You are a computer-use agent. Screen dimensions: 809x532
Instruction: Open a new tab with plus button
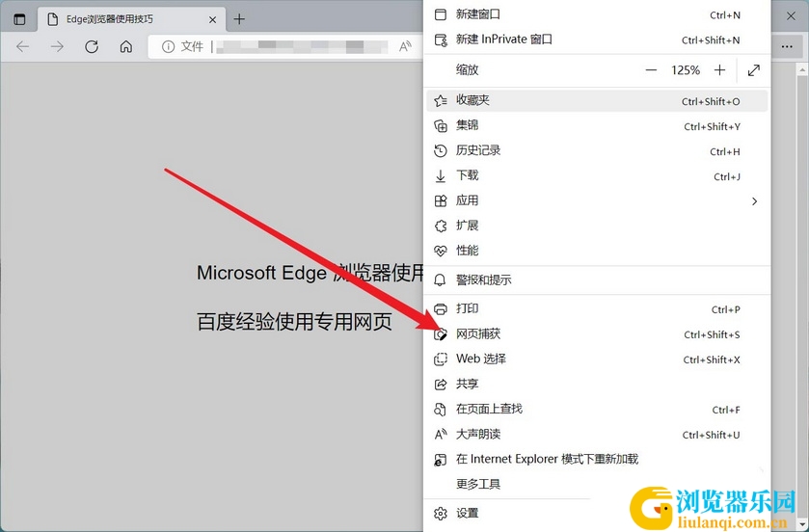pyautogui.click(x=239, y=19)
